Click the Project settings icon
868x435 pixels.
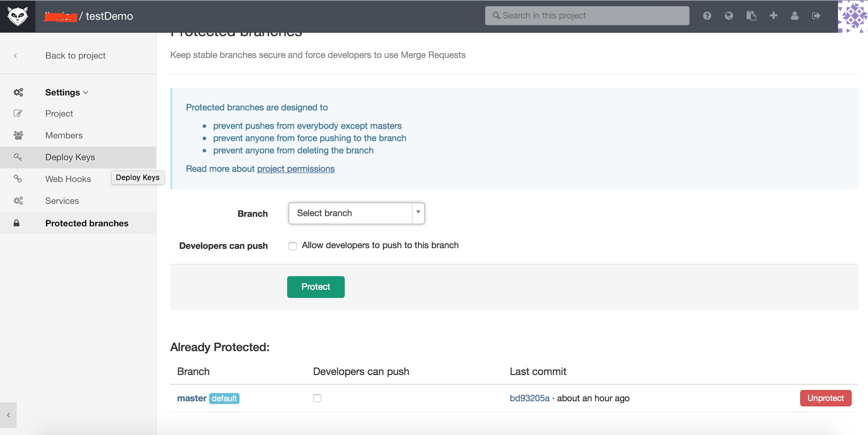point(19,113)
